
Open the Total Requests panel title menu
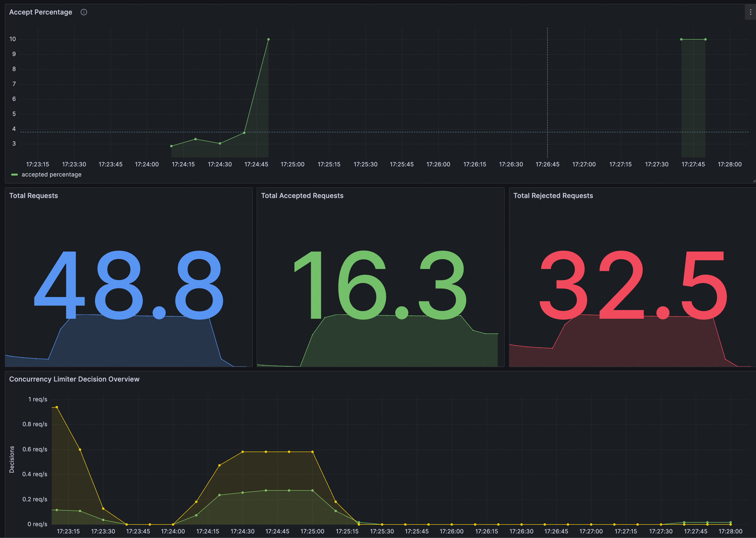point(34,196)
